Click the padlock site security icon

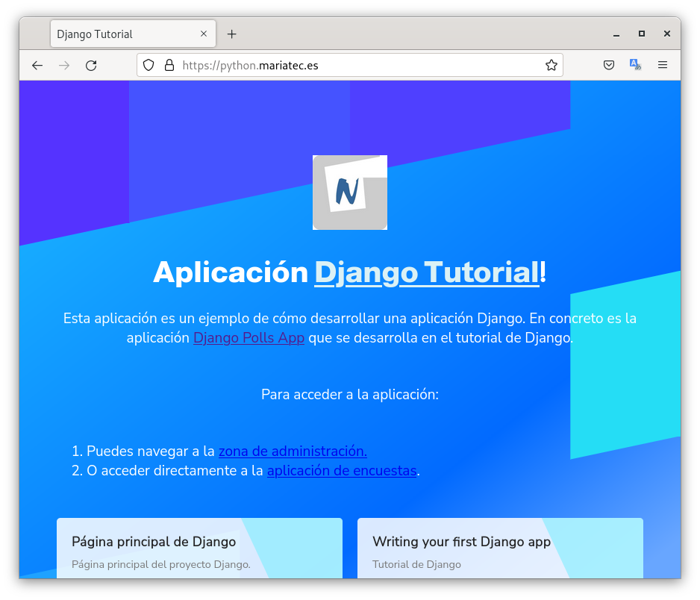click(x=169, y=66)
